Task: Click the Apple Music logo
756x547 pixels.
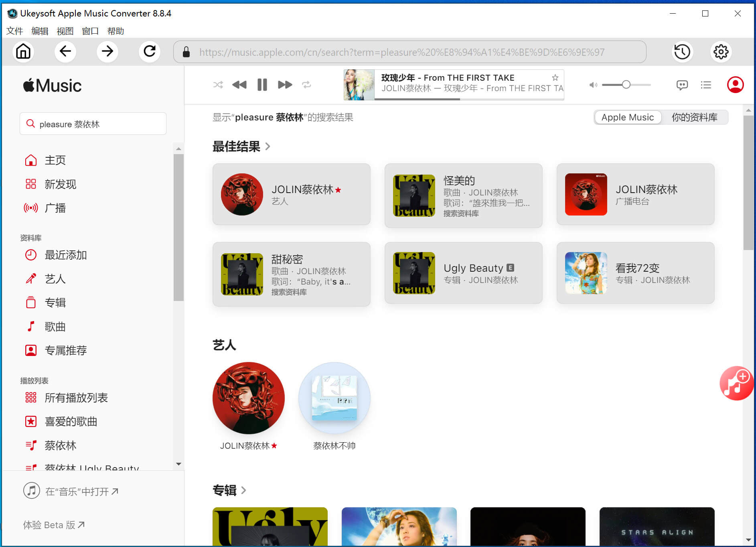Action: click(x=52, y=85)
